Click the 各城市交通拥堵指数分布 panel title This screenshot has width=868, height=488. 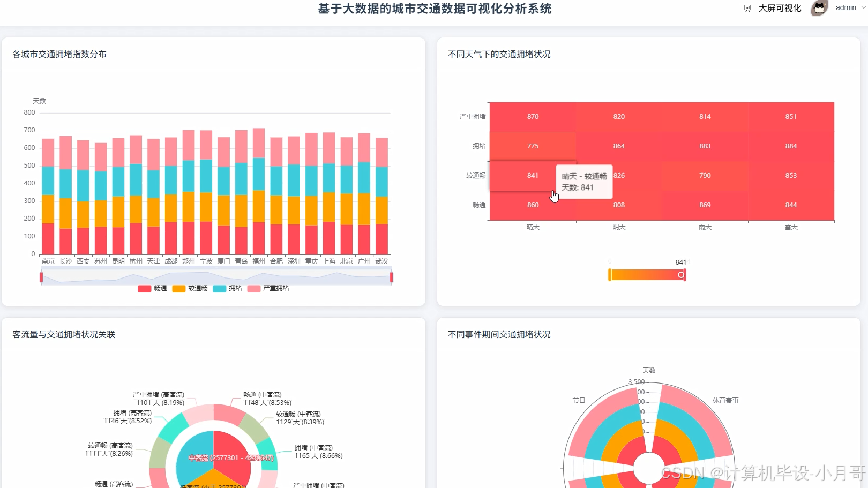tap(59, 54)
